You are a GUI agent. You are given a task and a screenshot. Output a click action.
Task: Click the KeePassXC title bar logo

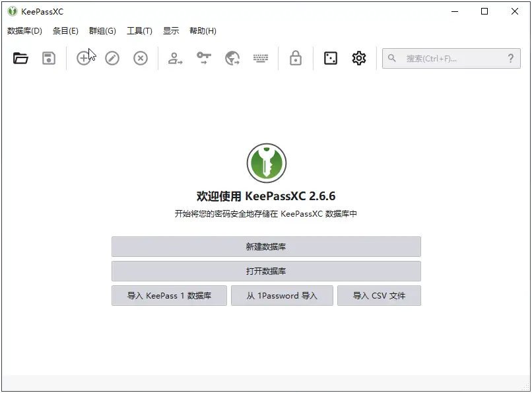[x=13, y=11]
